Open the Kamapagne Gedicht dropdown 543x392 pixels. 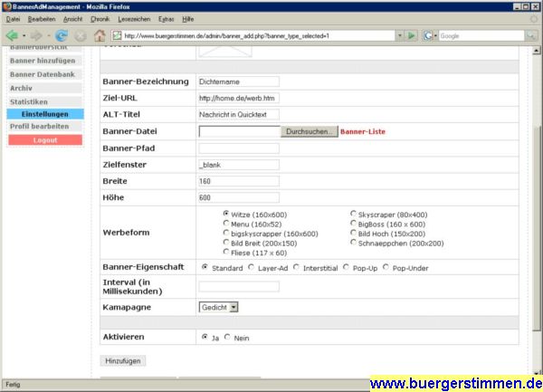(x=218, y=307)
